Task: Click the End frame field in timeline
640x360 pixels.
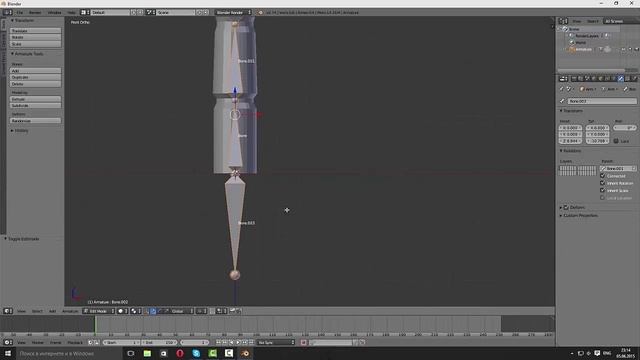Action: click(159, 342)
